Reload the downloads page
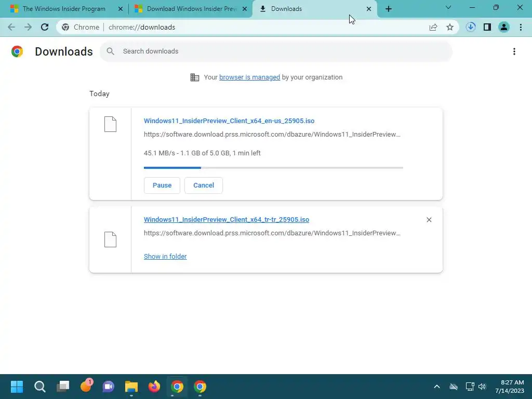The width and height of the screenshot is (532, 399). pos(45,27)
